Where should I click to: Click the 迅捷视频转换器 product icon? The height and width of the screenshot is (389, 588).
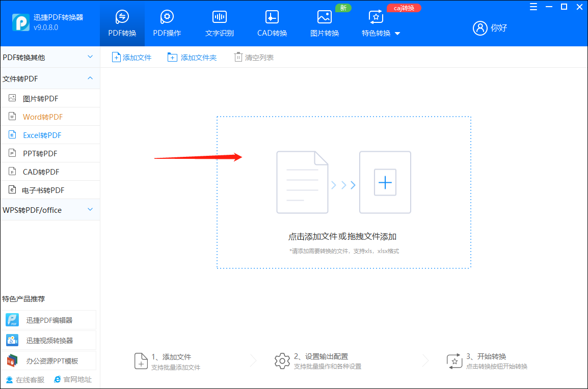click(x=12, y=340)
